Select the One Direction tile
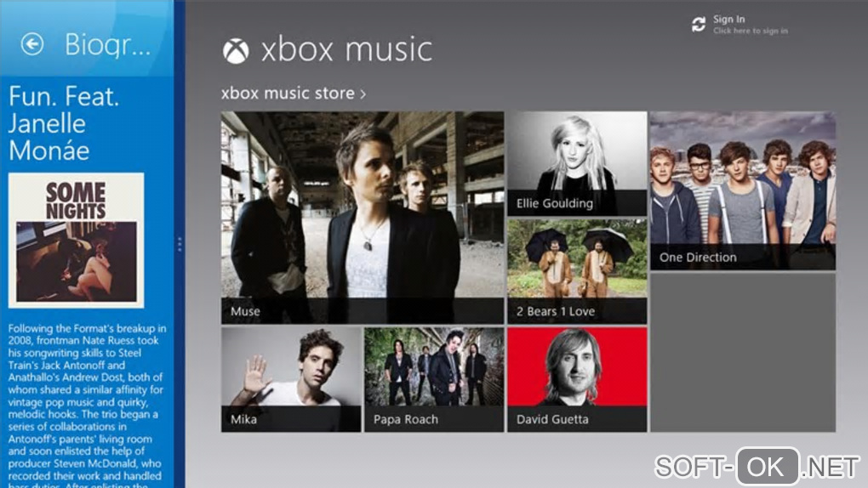868x488 pixels. coord(743,191)
